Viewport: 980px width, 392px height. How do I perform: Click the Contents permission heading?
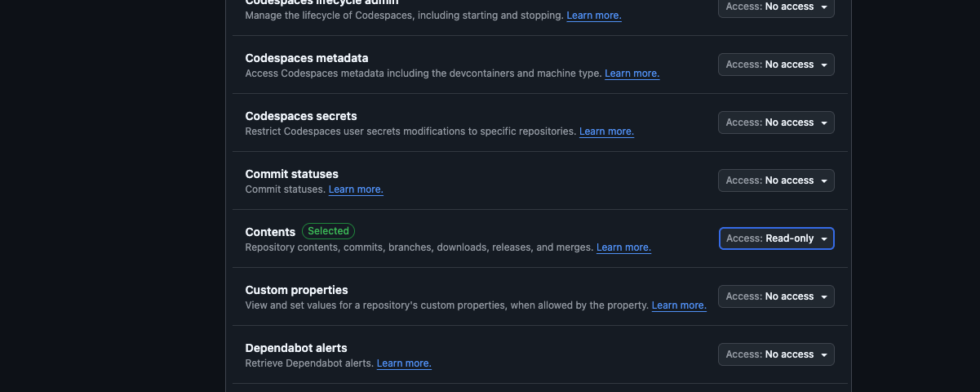tap(270, 232)
